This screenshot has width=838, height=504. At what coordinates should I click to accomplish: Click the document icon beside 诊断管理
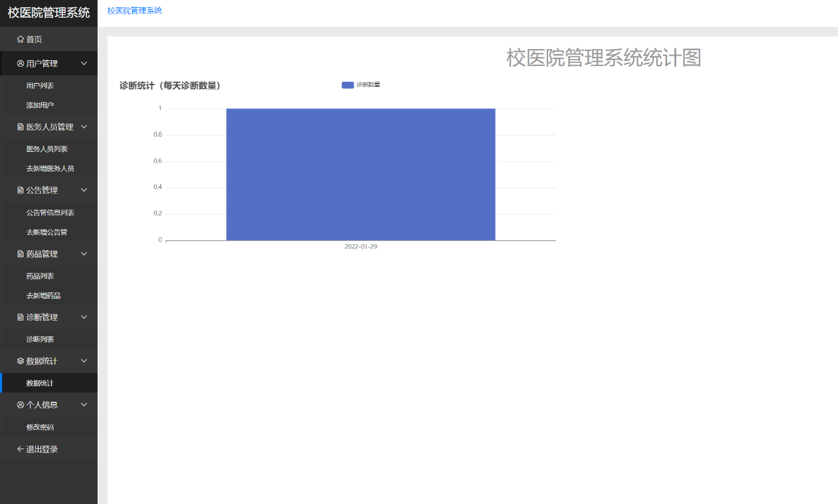pyautogui.click(x=20, y=317)
